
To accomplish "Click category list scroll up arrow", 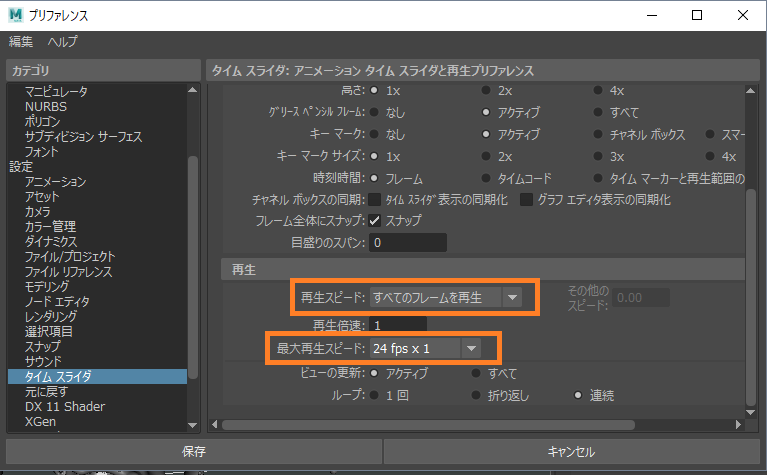I will [x=193, y=90].
